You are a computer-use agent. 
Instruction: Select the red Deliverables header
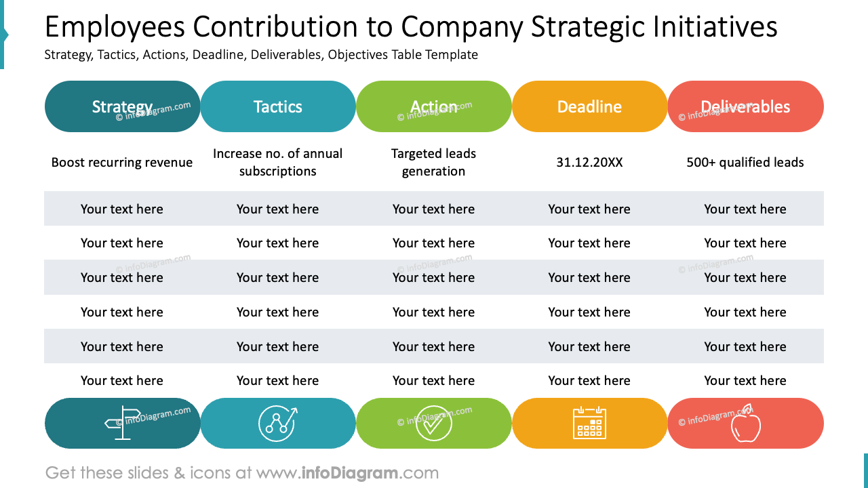(746, 106)
